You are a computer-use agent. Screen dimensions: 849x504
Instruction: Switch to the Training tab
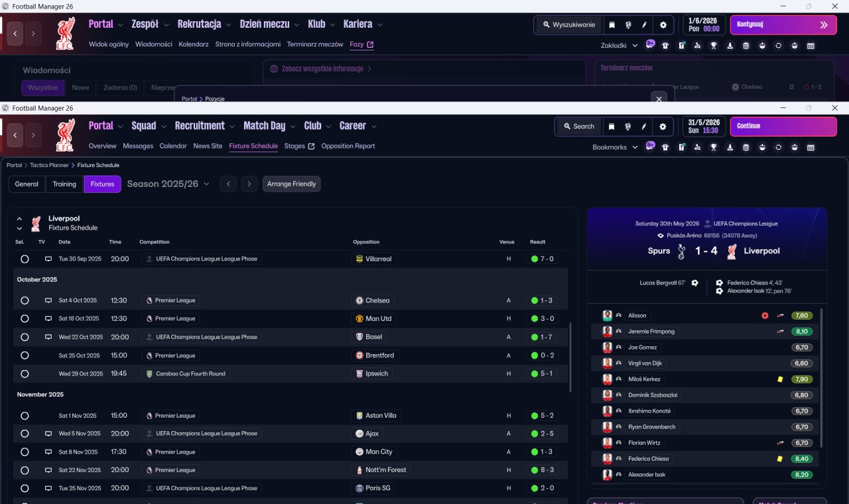pos(64,184)
